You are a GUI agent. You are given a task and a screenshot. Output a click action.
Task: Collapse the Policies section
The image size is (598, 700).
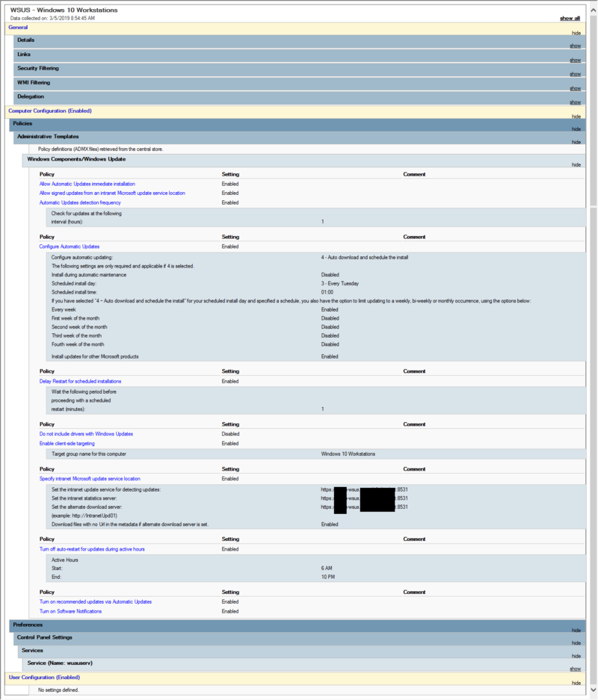tap(576, 128)
